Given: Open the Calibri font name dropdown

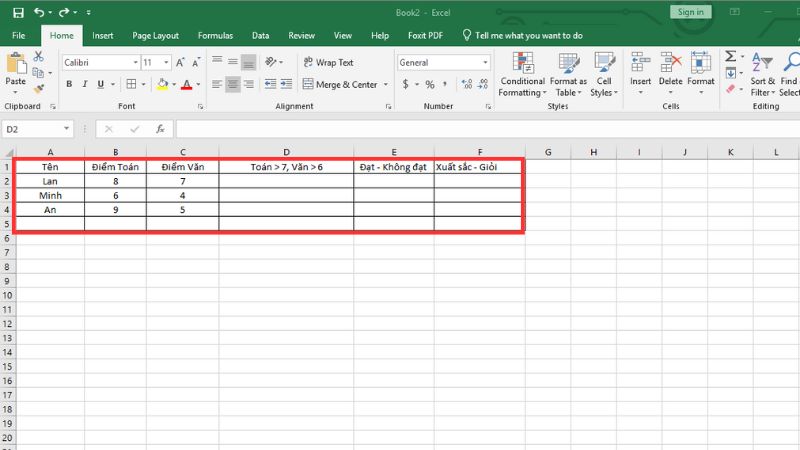Looking at the screenshot, I should point(134,62).
